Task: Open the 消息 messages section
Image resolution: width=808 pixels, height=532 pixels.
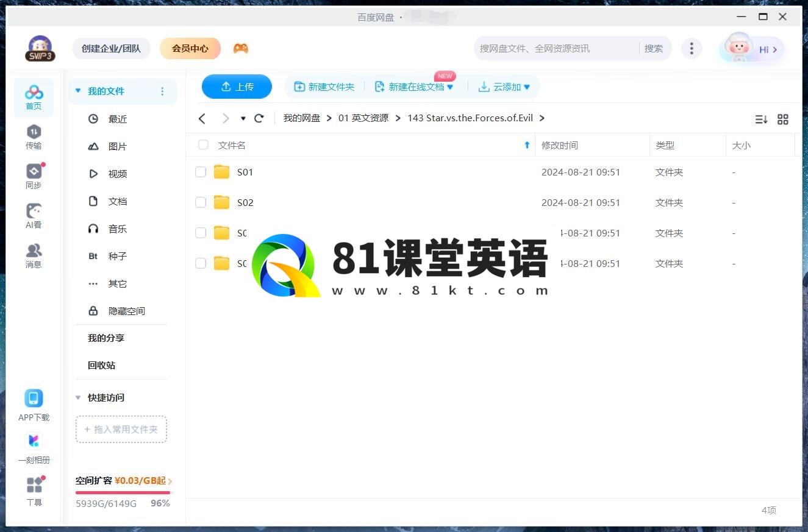Action: pos(34,256)
